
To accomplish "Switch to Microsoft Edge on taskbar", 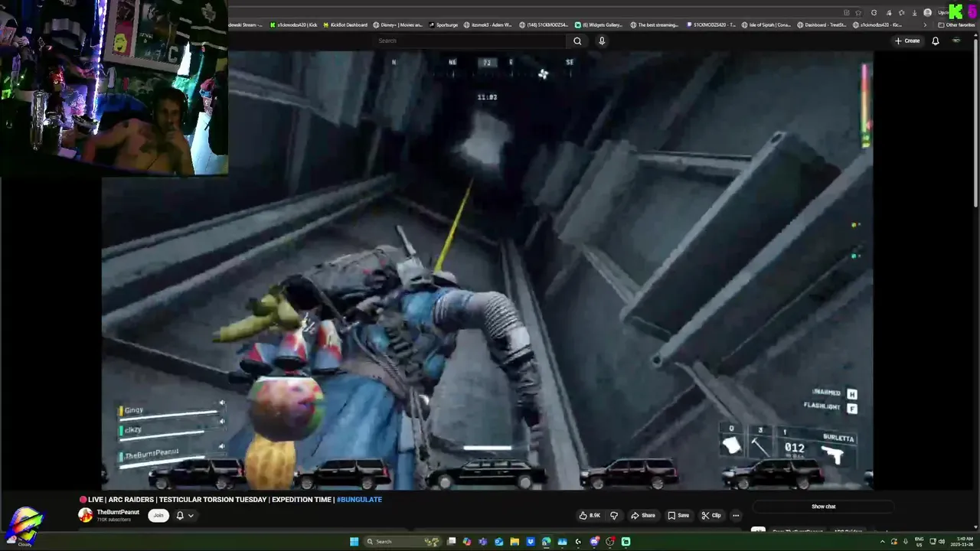I will pos(546,542).
